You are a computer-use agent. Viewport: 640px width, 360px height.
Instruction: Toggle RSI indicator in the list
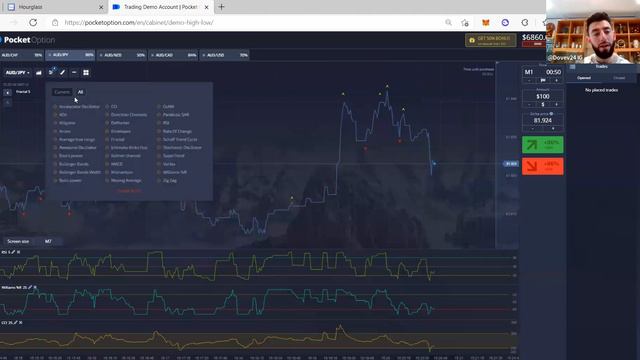(x=163, y=123)
